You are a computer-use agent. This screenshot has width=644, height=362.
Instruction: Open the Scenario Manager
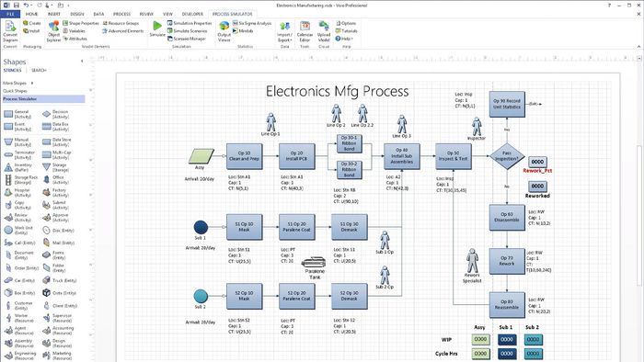point(186,39)
